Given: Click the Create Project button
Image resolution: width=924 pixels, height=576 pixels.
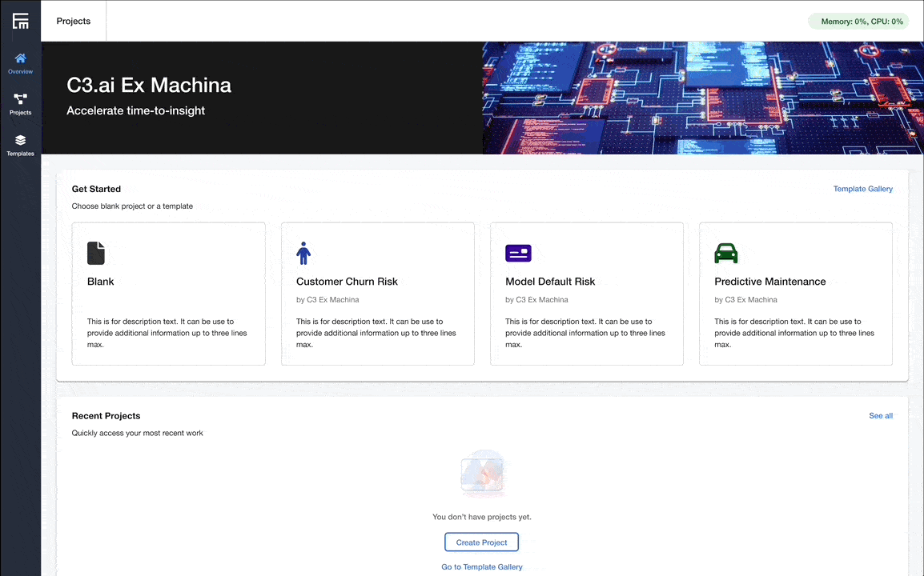Looking at the screenshot, I should (481, 542).
